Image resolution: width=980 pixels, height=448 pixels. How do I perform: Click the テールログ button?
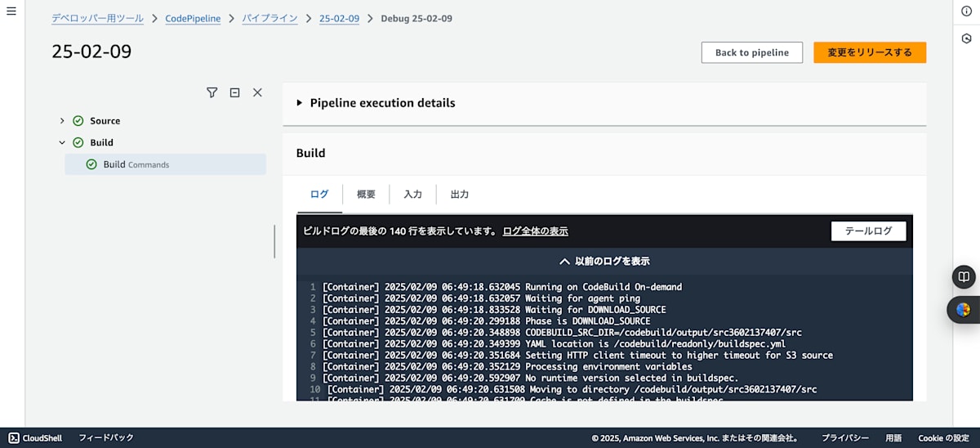(x=869, y=231)
